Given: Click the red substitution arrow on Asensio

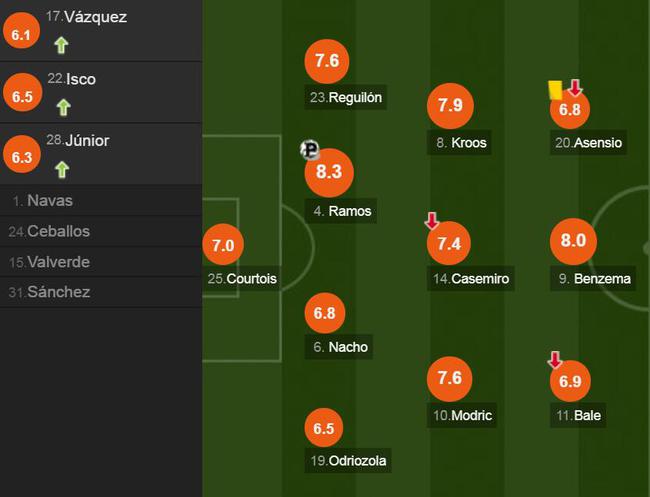Looking at the screenshot, I should 575,87.
